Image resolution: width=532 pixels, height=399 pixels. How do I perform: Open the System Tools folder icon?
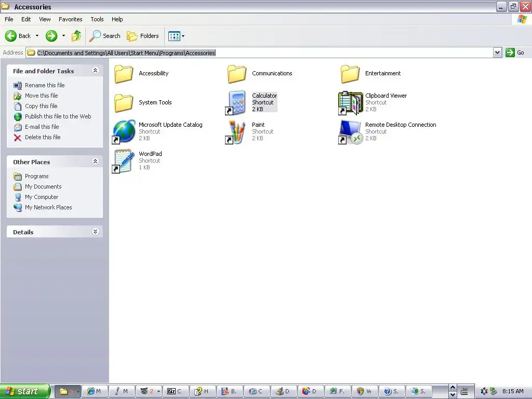click(124, 103)
